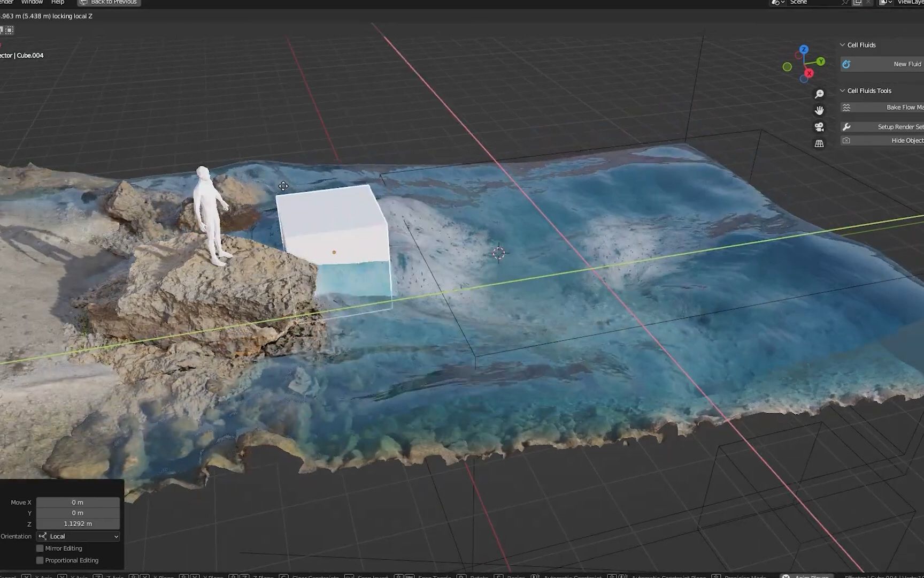Select the Pan hand icon in viewport
The height and width of the screenshot is (578, 924).
[x=819, y=110]
